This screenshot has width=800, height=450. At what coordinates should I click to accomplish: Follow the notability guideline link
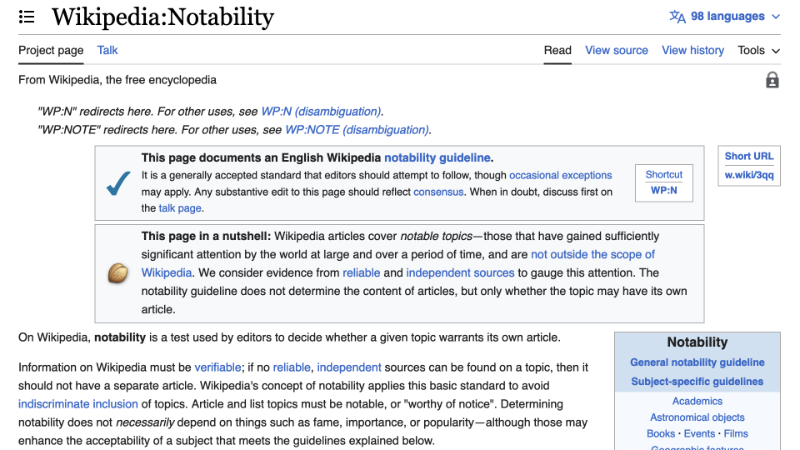pyautogui.click(x=437, y=158)
